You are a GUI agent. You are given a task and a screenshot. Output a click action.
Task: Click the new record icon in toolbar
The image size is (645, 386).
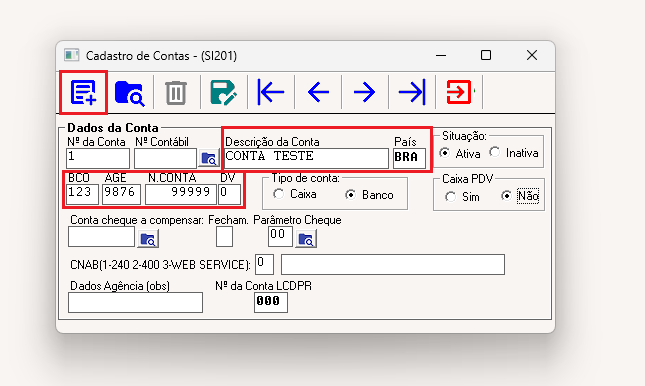pos(84,92)
